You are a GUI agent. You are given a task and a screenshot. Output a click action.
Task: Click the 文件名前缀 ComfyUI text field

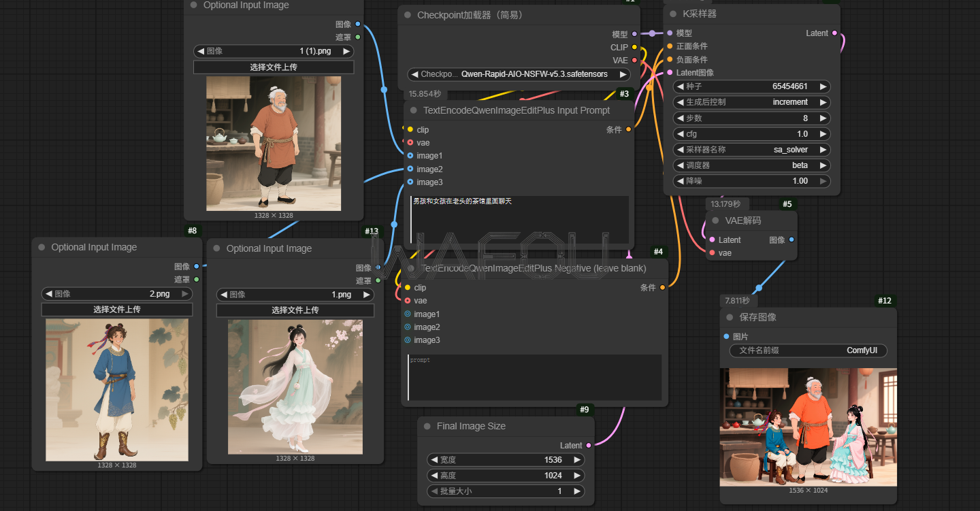[808, 350]
